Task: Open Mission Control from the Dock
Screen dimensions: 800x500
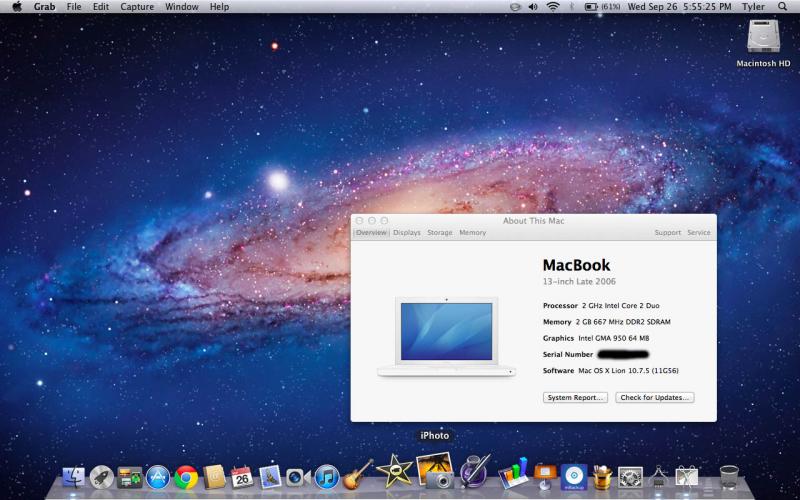Action: pos(130,478)
